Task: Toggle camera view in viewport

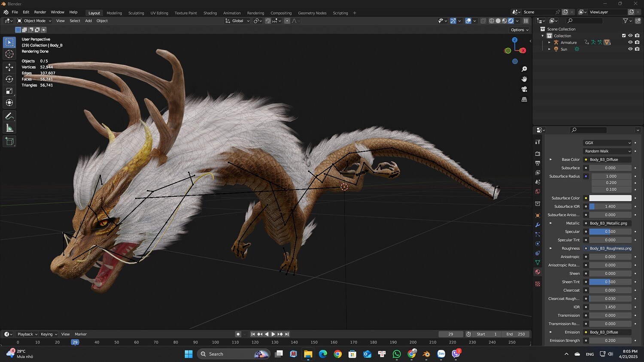Action: tap(524, 89)
